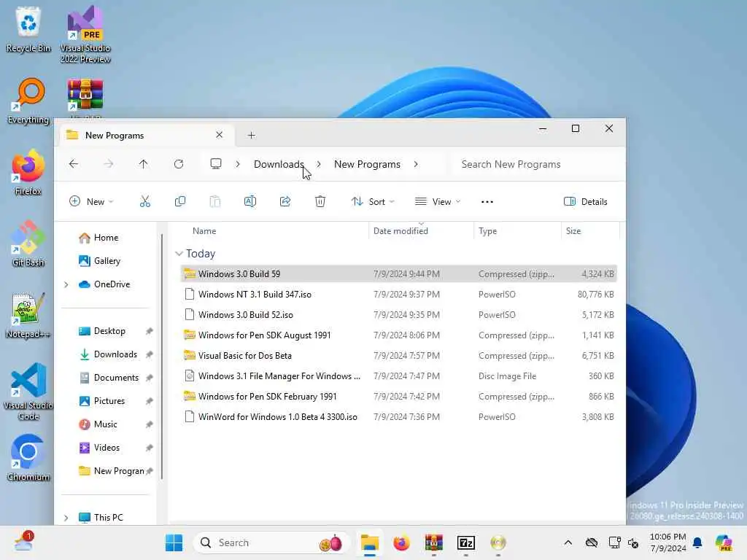
Task: Expand the OneDrive tree node
Action: [66, 285]
